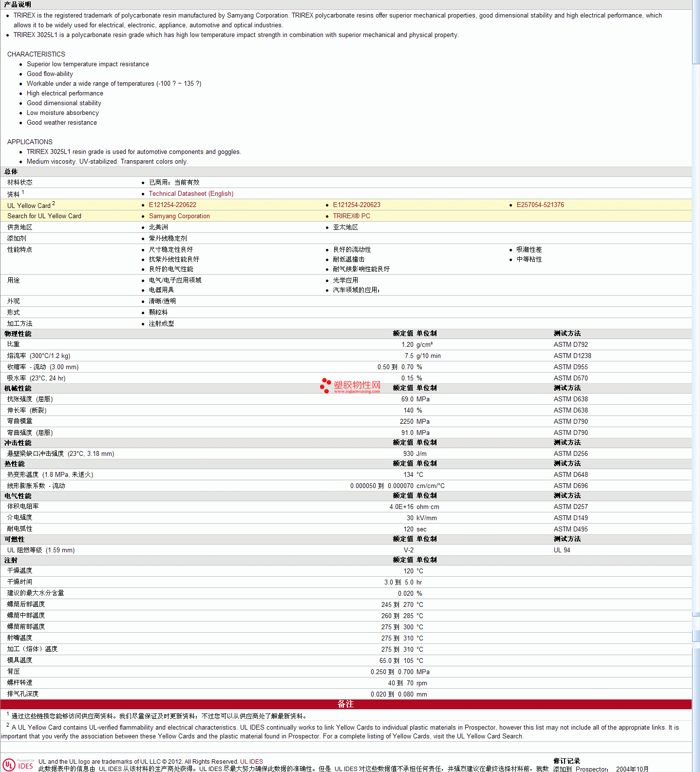Click the '机械性能' section header

coord(18,388)
